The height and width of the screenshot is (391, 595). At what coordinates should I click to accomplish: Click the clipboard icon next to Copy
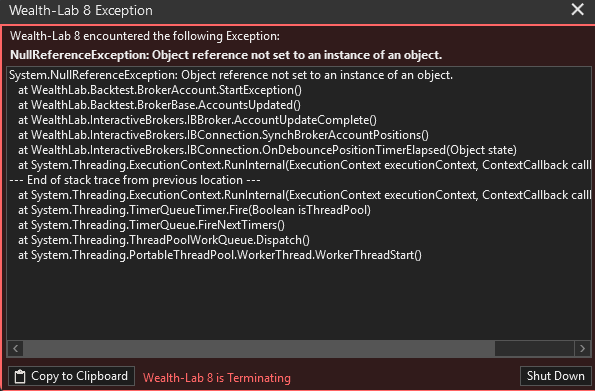click(20, 377)
